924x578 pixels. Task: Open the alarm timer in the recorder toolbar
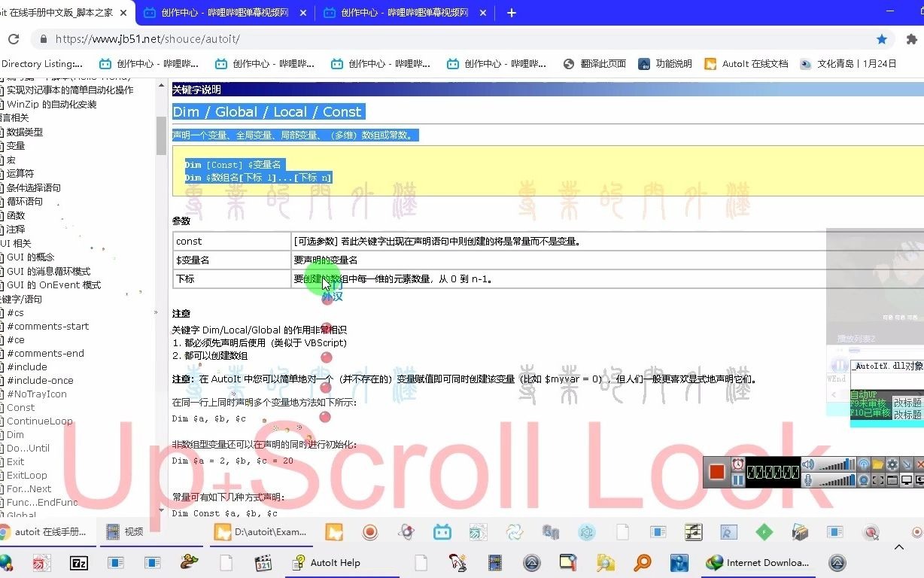(x=737, y=465)
